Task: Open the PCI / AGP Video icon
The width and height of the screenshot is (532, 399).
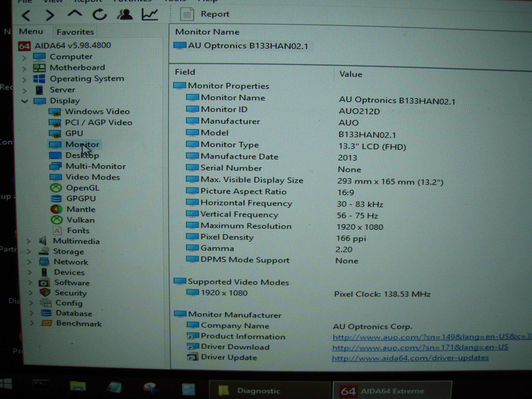Action: [x=55, y=123]
